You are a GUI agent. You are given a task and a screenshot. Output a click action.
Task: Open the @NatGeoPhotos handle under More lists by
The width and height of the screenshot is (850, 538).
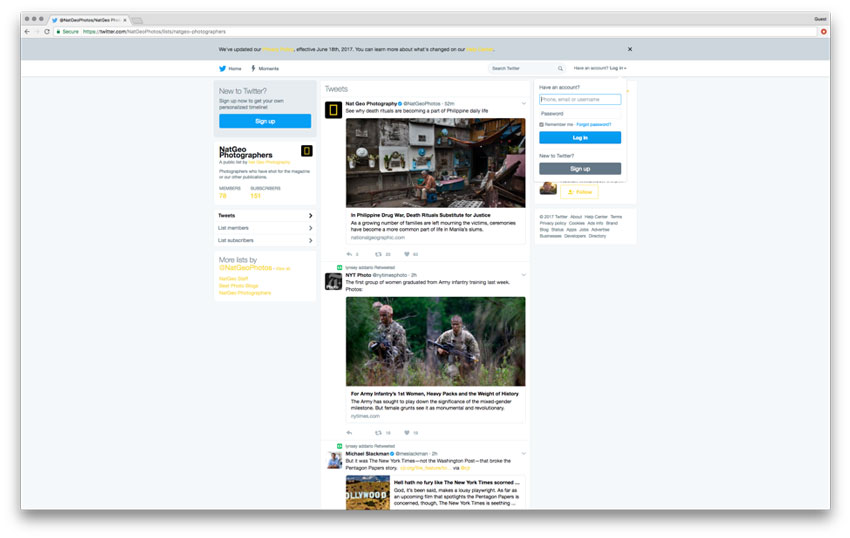246,268
